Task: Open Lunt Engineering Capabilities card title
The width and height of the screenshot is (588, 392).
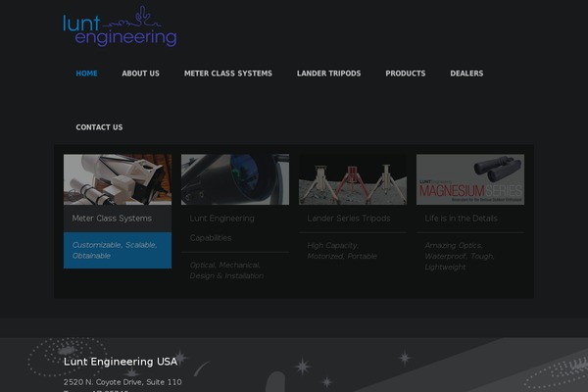Action: [x=222, y=228]
